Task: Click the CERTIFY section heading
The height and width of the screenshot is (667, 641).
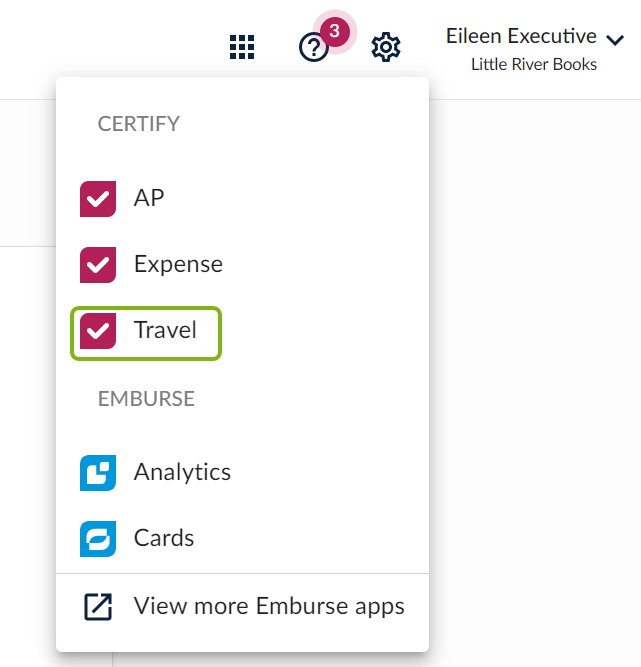Action: 139,124
